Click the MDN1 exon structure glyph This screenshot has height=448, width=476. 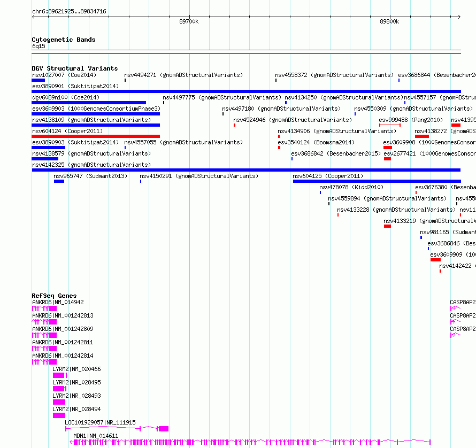pyautogui.click(x=250, y=442)
